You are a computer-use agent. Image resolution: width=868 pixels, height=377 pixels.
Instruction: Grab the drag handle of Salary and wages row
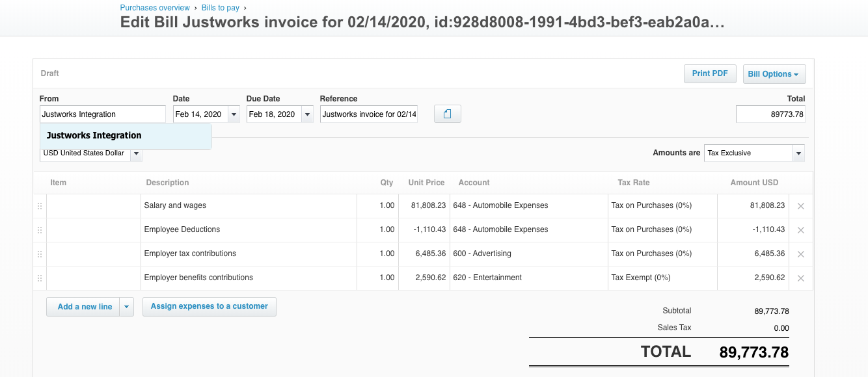(40, 206)
